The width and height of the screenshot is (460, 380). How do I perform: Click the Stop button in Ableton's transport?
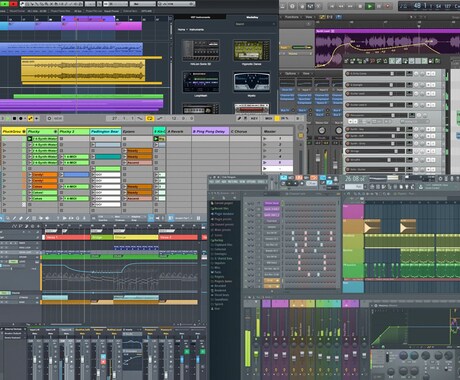14,118
